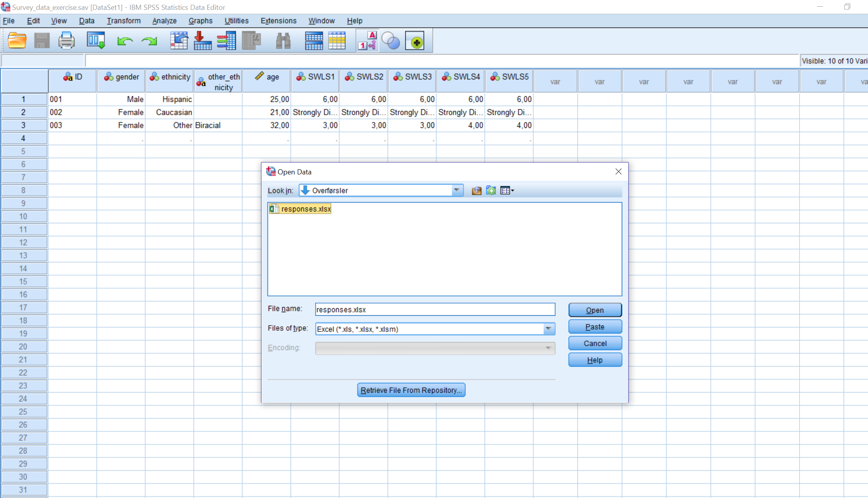Click the Go to case icon
The image size is (868, 498).
point(179,41)
